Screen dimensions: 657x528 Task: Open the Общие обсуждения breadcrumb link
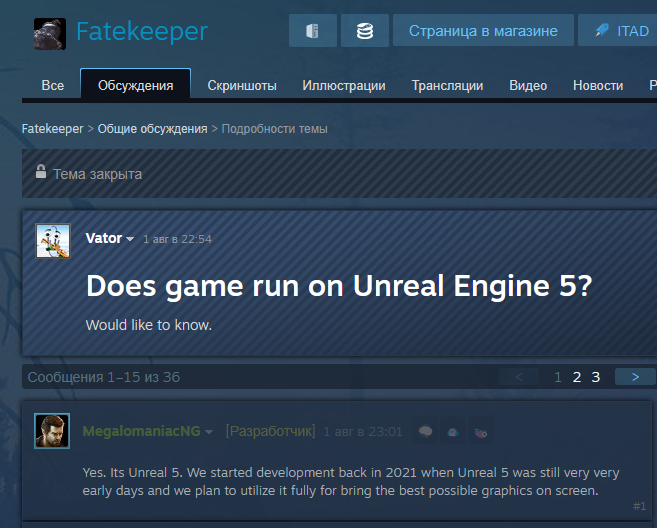pos(153,129)
